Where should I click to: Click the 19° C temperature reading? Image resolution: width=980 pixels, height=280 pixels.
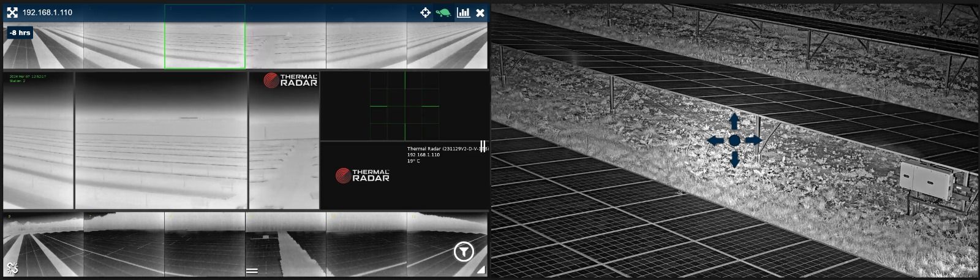pos(414,161)
